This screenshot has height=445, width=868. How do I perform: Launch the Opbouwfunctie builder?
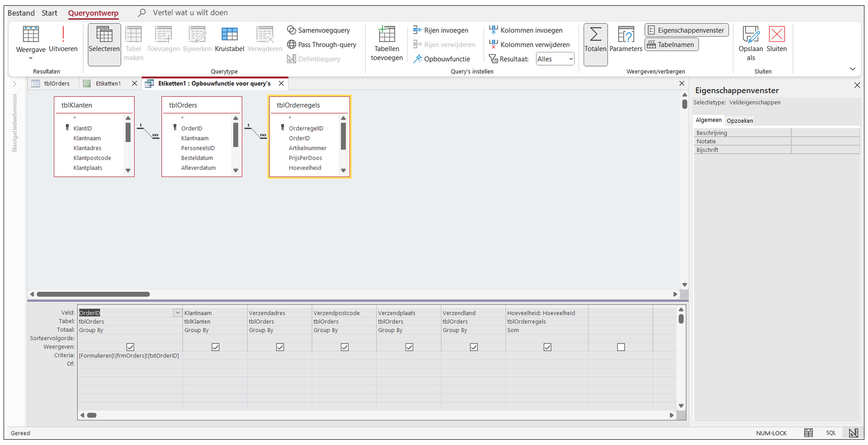point(441,59)
